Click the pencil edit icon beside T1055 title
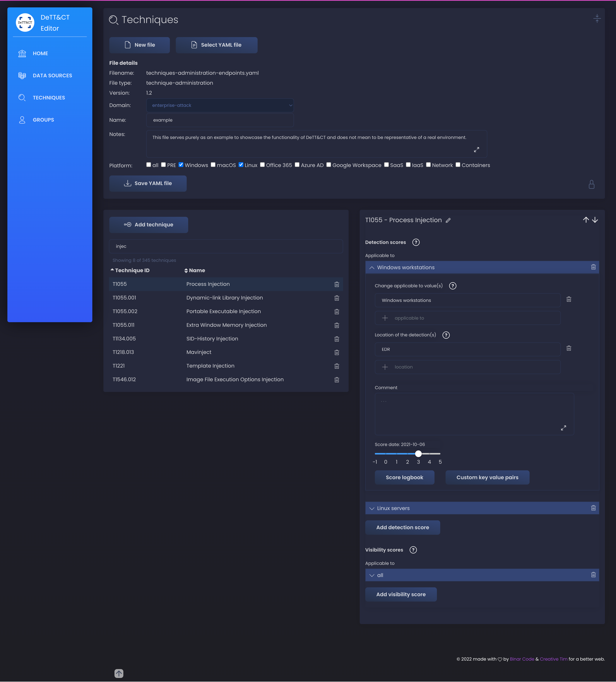This screenshot has width=616, height=682. pyautogui.click(x=448, y=221)
